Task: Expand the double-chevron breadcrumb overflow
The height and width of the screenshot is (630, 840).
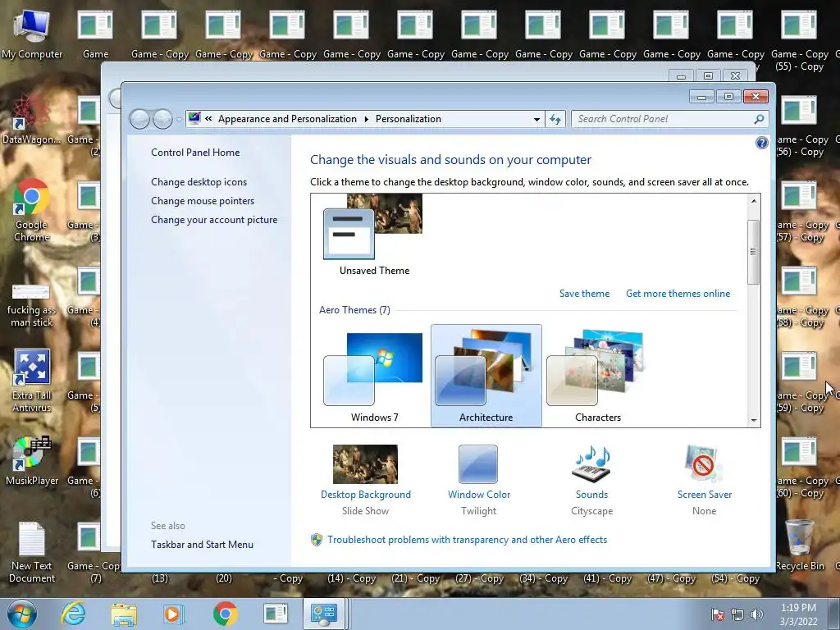Action: (x=208, y=119)
